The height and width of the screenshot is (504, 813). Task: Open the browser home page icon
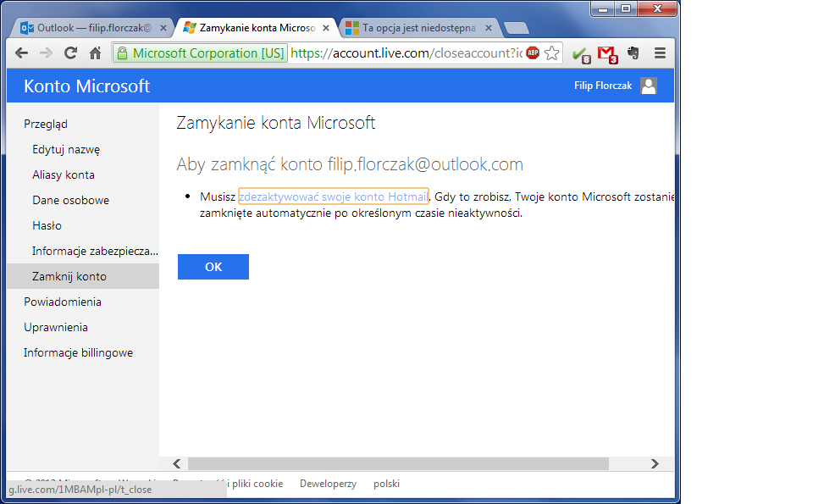96,53
